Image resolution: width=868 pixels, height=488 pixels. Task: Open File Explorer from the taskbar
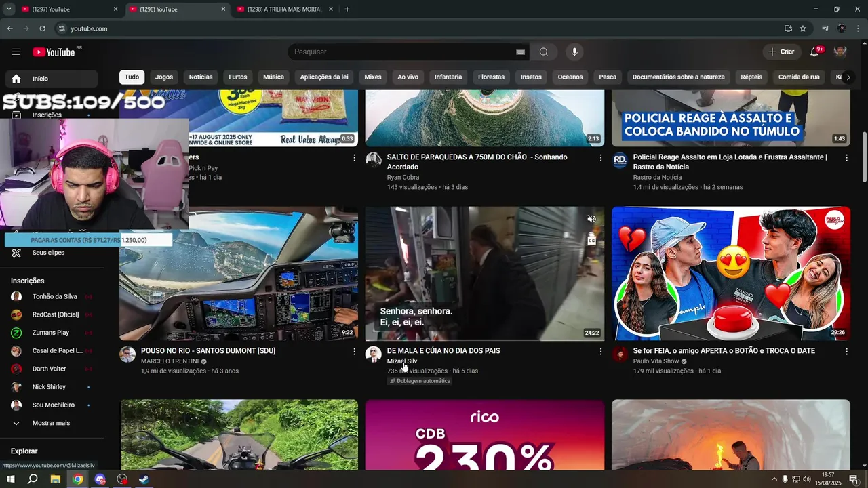point(56,479)
